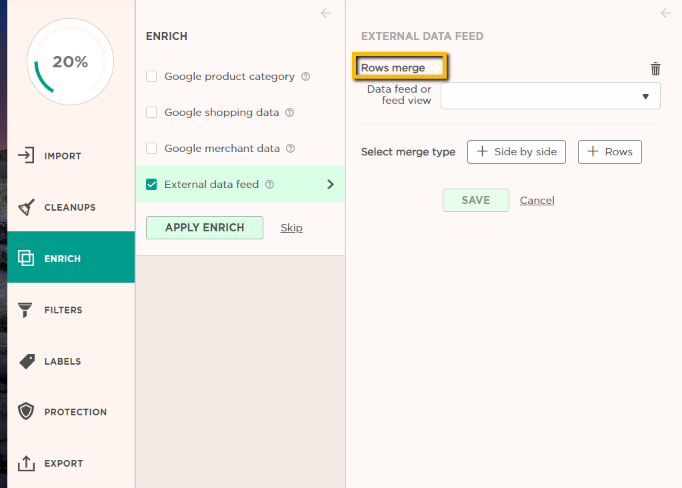The image size is (682, 488).
Task: Click the Labels tag icon
Action: [27, 361]
